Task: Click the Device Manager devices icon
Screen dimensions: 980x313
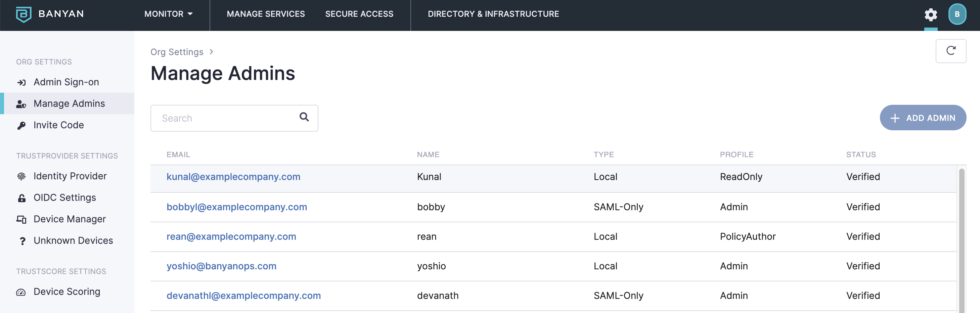Action: 21,219
